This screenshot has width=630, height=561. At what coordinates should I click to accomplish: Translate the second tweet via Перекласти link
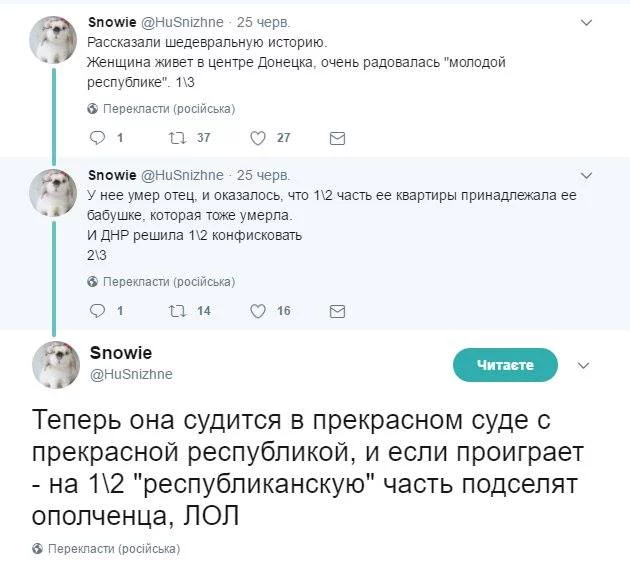162,281
